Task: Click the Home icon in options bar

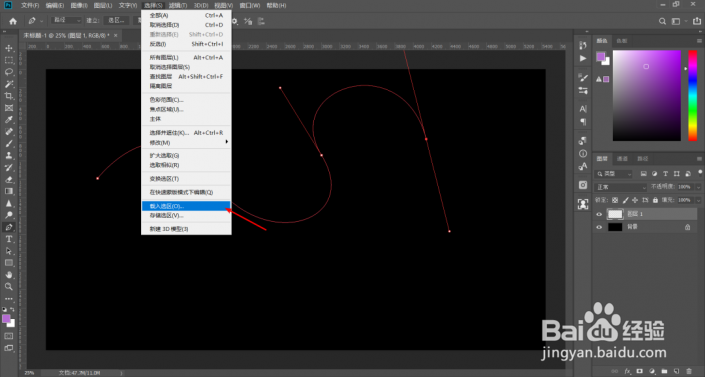Action: point(13,21)
